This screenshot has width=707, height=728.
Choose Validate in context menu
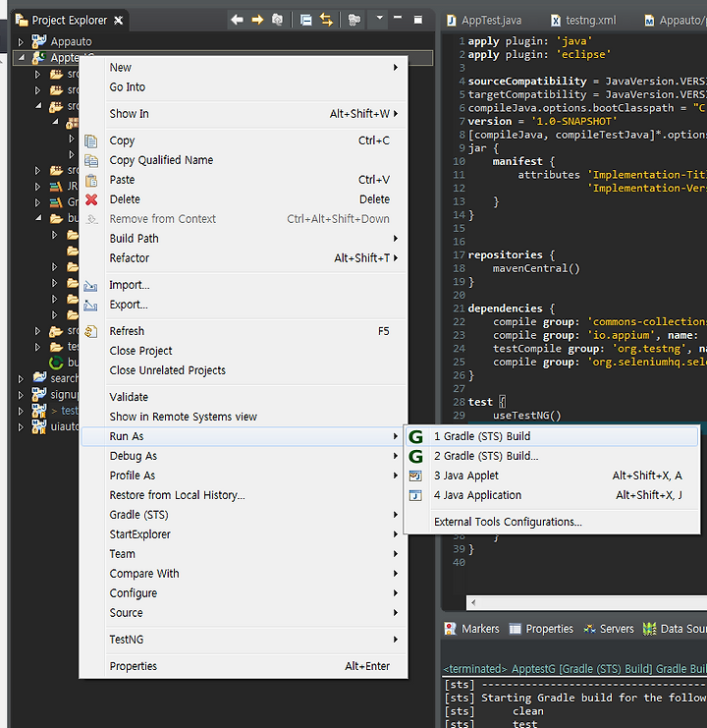tap(244, 398)
